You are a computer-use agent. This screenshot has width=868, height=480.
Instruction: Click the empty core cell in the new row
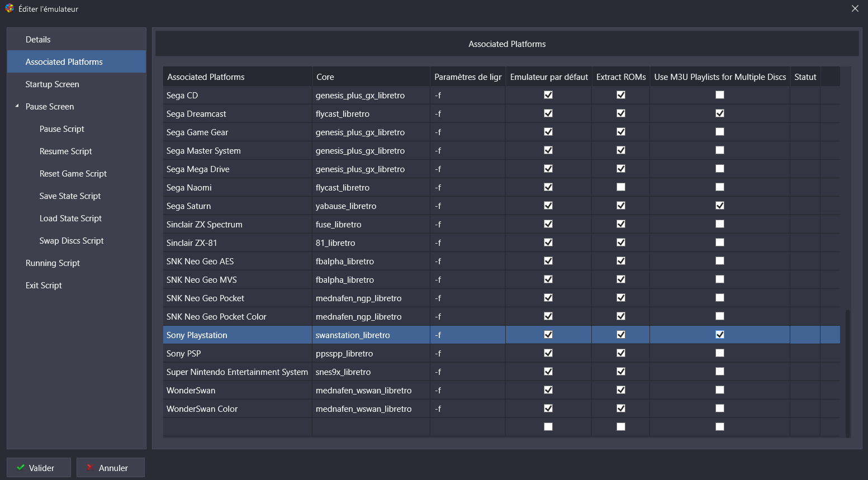click(371, 427)
